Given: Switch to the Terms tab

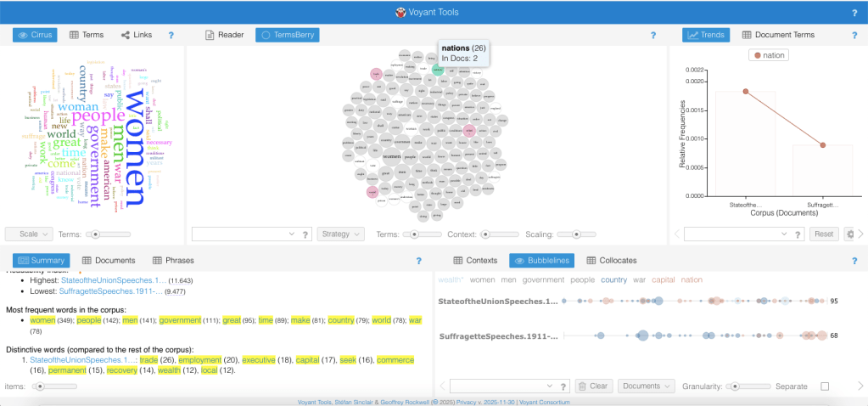Looking at the screenshot, I should point(86,35).
